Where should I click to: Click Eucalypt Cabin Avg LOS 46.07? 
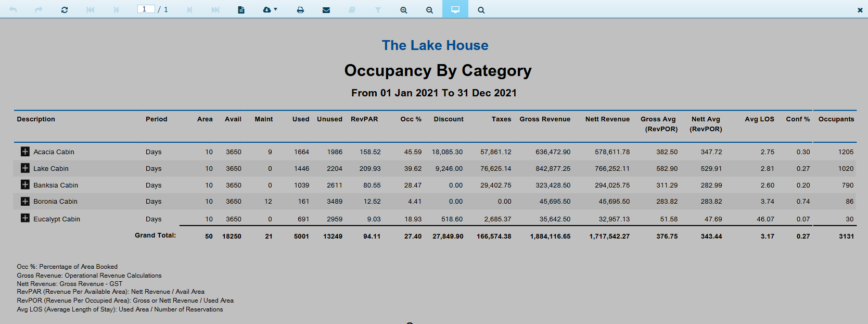tap(765, 219)
